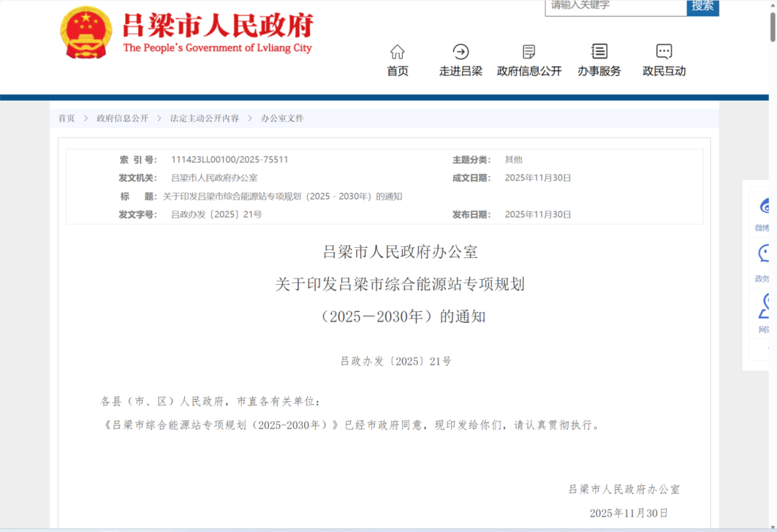
Task: Click the 办事服务 notebook icon
Action: [599, 52]
